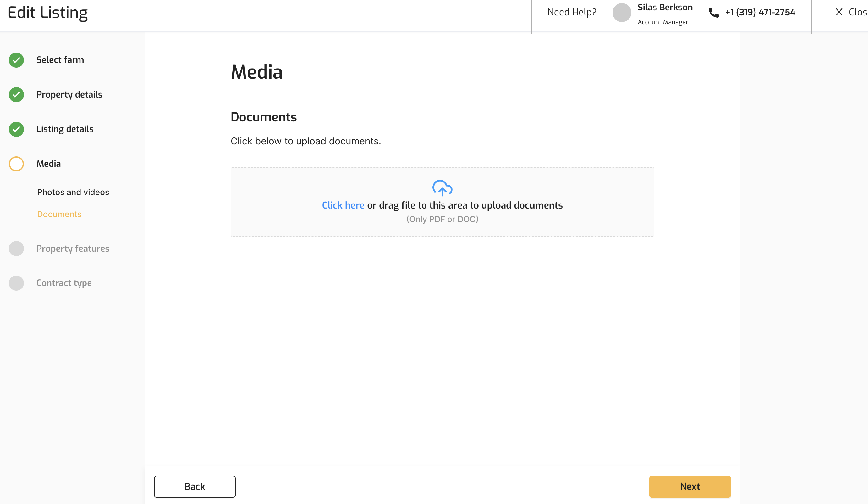Click the yellow circle beside Media step
Screen dimensions: 868x504
16,164
